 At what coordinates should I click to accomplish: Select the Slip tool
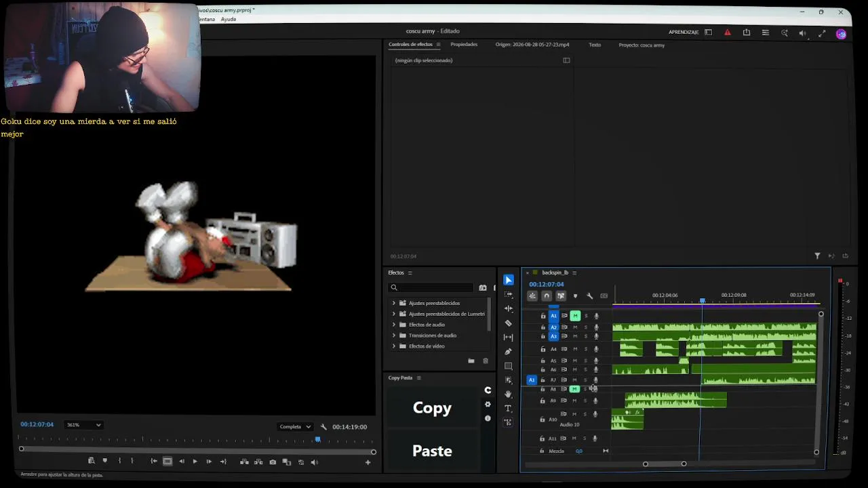click(509, 338)
